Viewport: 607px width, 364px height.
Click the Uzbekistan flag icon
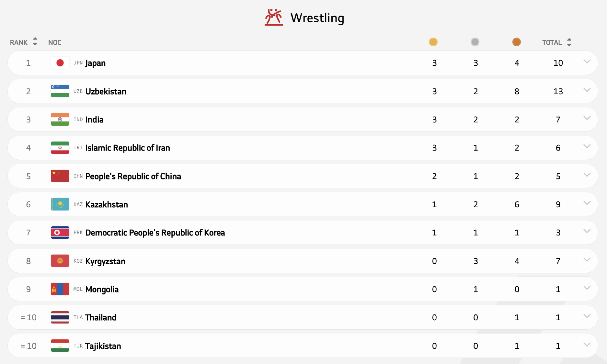click(60, 91)
